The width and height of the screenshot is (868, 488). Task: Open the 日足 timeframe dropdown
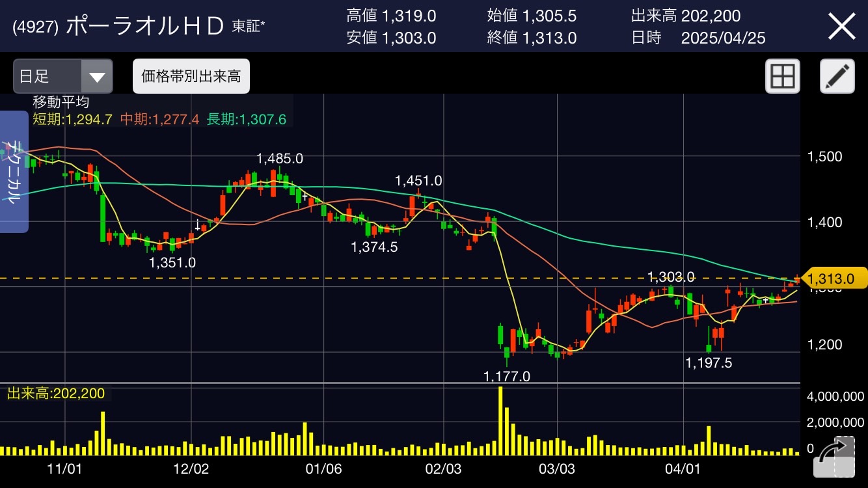[x=63, y=76]
